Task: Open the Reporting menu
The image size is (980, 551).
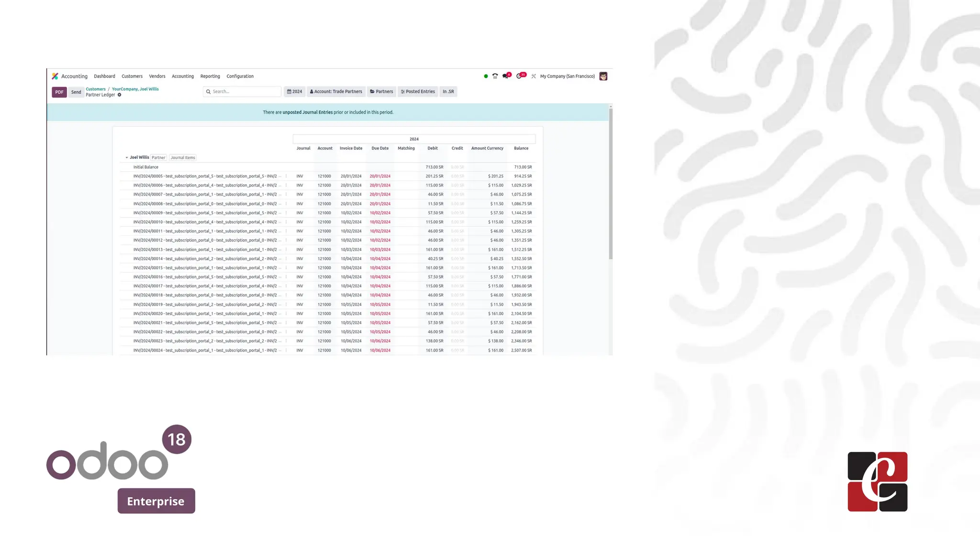Action: (x=210, y=76)
